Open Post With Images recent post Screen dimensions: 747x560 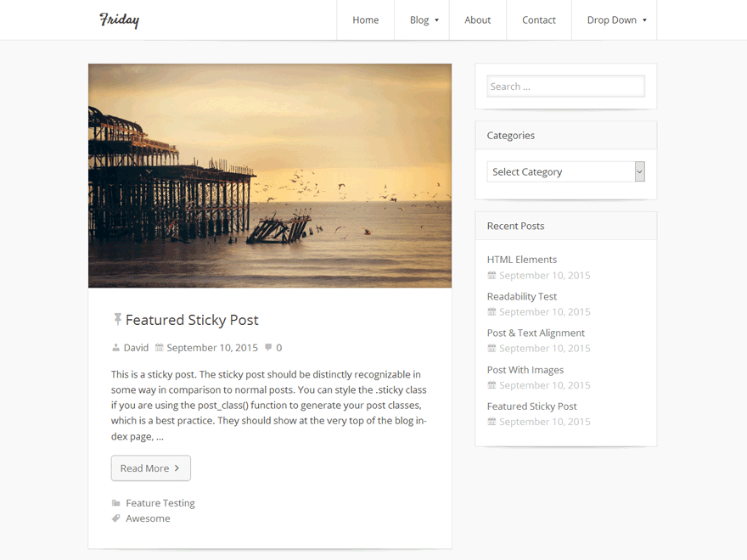click(x=525, y=370)
